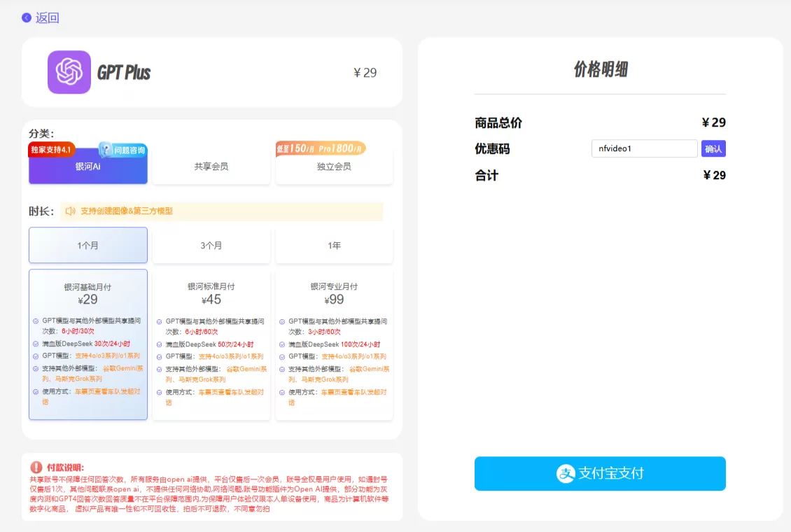The width and height of the screenshot is (791, 532).
Task: Click 3小时/60次 quota in the pro plan
Action: click(x=324, y=332)
